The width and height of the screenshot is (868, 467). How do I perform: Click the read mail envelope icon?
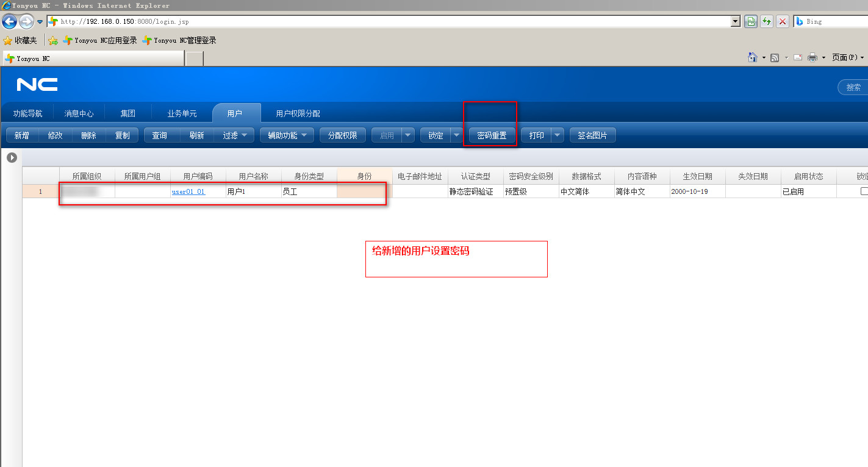point(797,57)
